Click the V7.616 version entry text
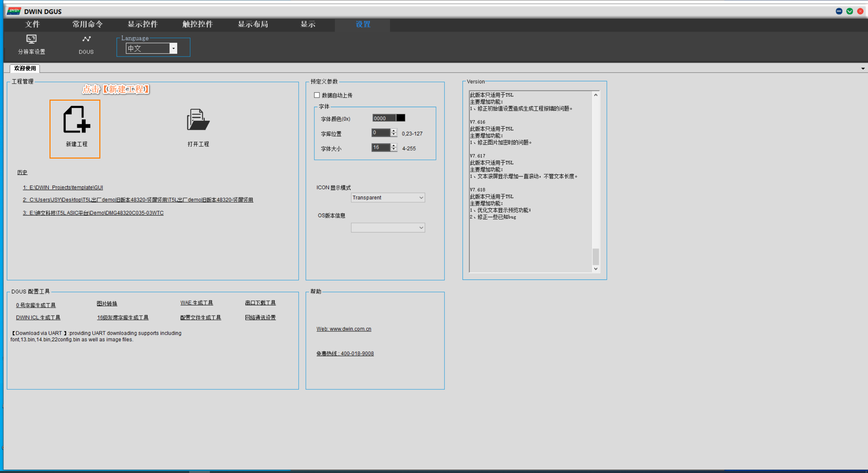The width and height of the screenshot is (868, 473). click(477, 122)
